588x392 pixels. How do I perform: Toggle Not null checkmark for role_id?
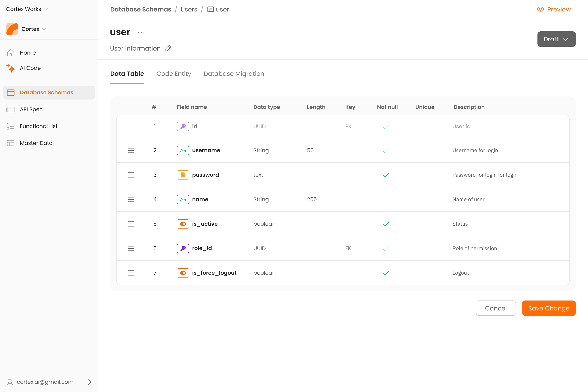(x=386, y=248)
